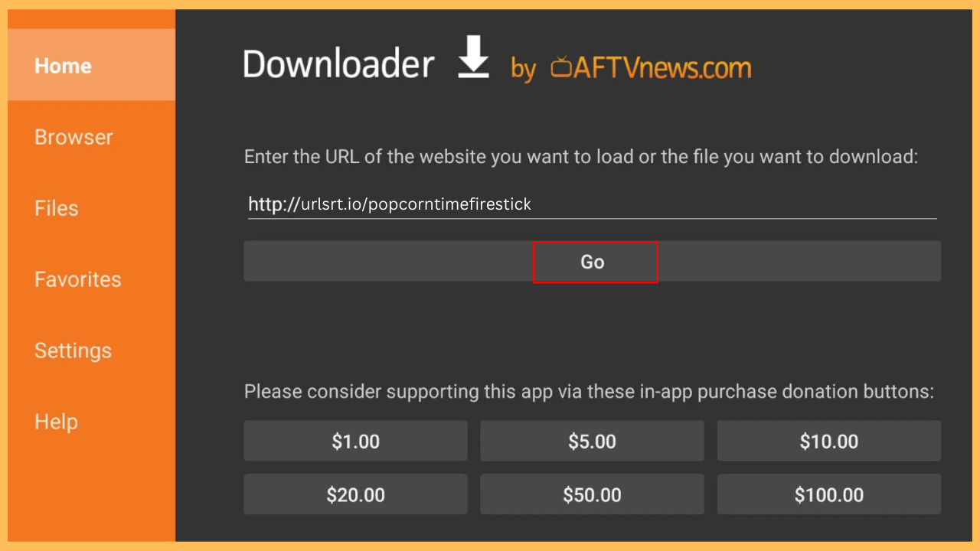Click the $20.00 donation button
980x551 pixels.
pyautogui.click(x=355, y=494)
